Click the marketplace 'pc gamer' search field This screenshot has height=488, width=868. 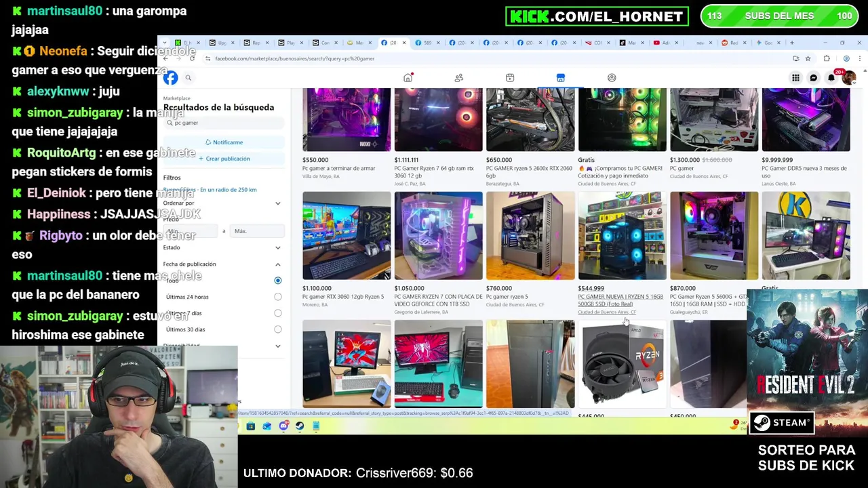(x=224, y=123)
